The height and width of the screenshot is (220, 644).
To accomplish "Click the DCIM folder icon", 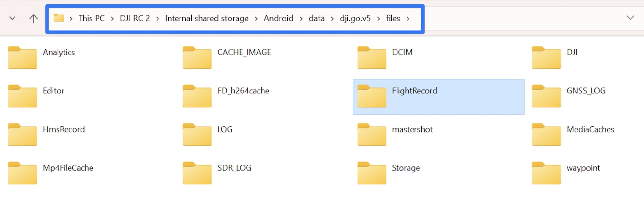I will pyautogui.click(x=372, y=58).
